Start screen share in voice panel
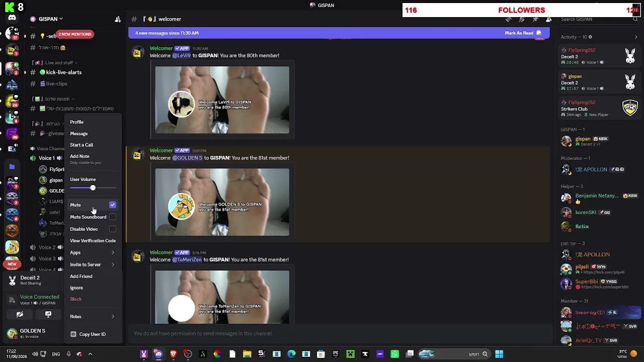 [48, 314]
